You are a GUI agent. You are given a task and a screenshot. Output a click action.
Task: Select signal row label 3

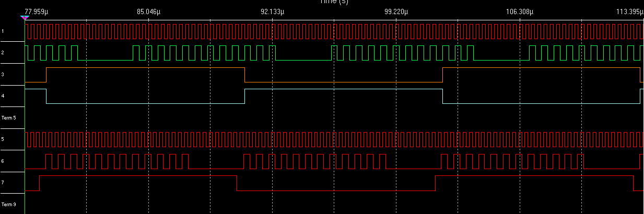tap(3, 75)
